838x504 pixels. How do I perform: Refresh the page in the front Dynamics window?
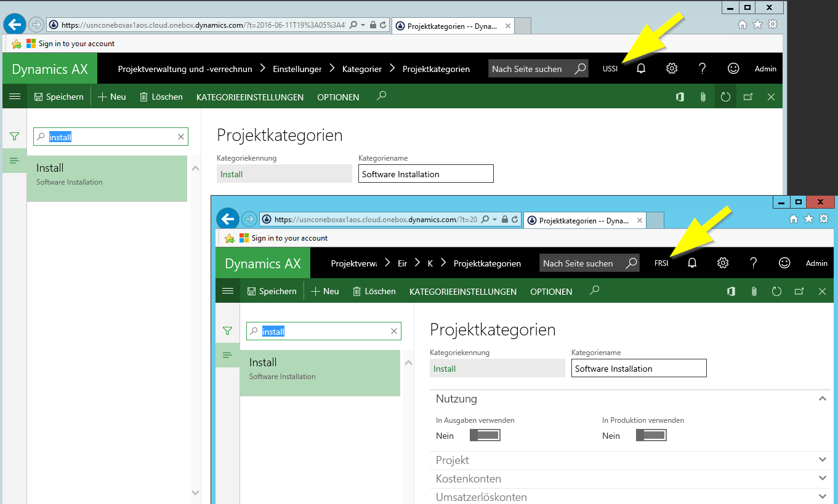(776, 292)
